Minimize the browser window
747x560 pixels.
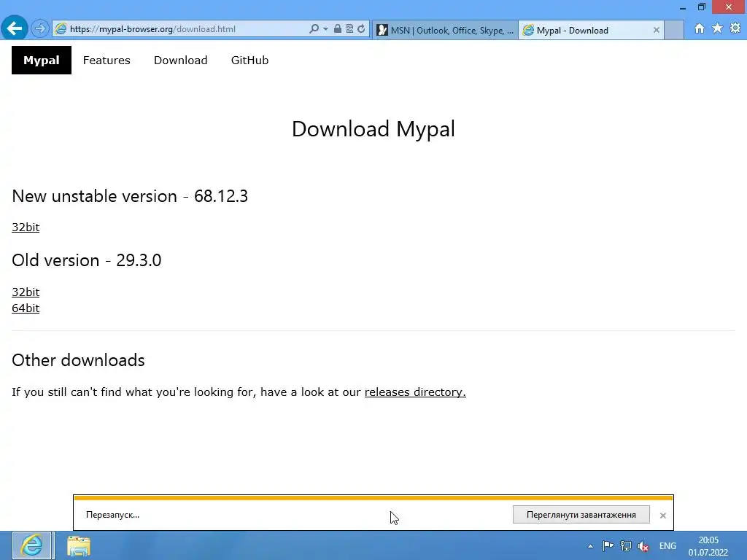(x=682, y=7)
